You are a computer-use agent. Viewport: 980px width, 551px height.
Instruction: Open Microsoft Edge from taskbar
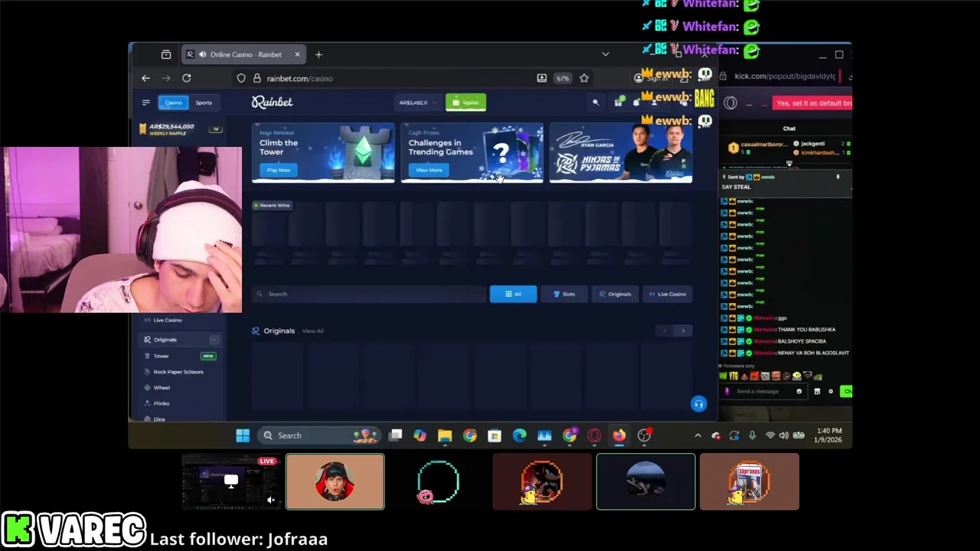519,435
